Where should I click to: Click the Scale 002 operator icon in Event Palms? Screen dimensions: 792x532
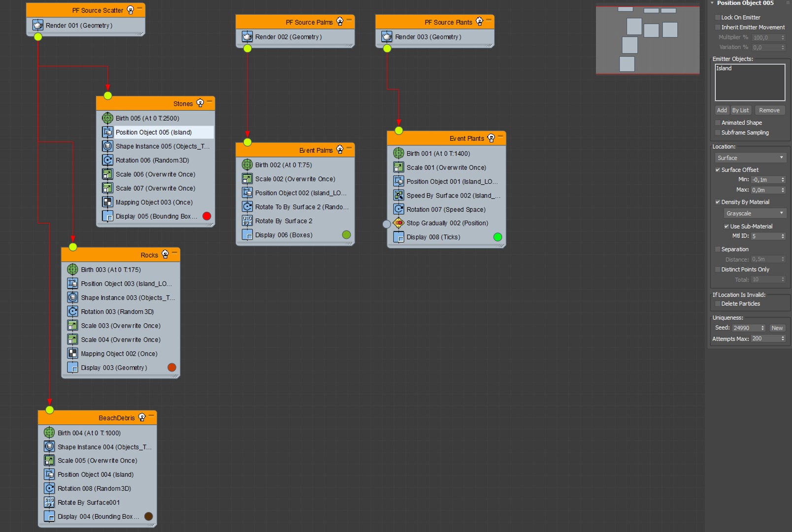247,179
